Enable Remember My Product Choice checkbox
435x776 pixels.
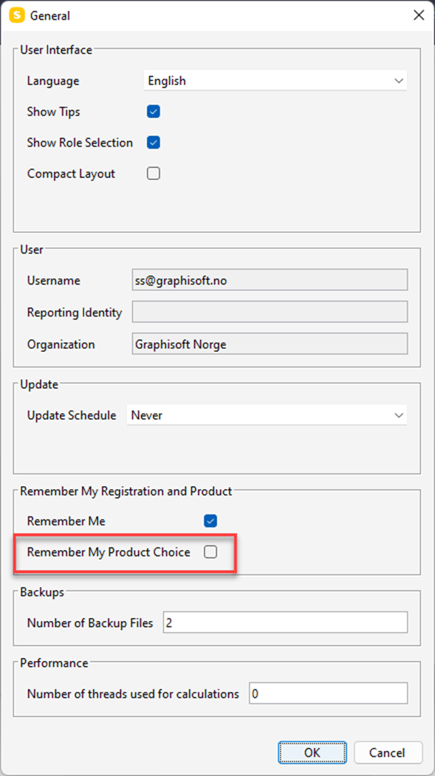[211, 552]
